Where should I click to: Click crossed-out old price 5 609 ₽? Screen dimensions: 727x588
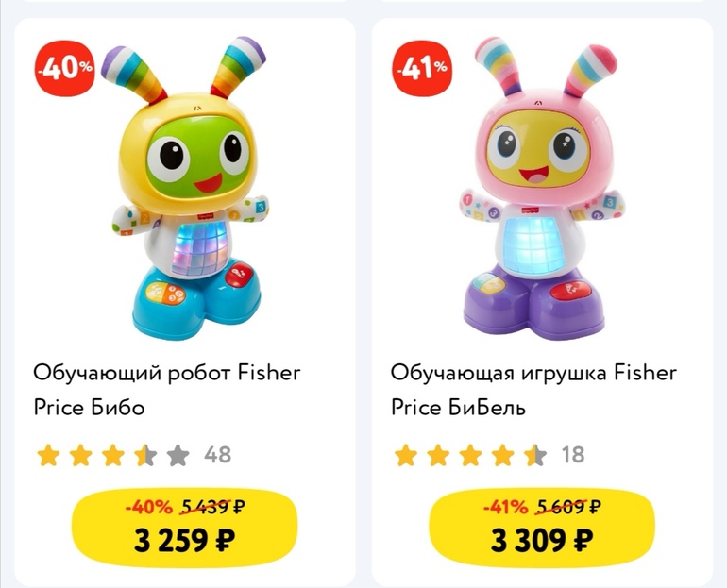[x=569, y=507]
